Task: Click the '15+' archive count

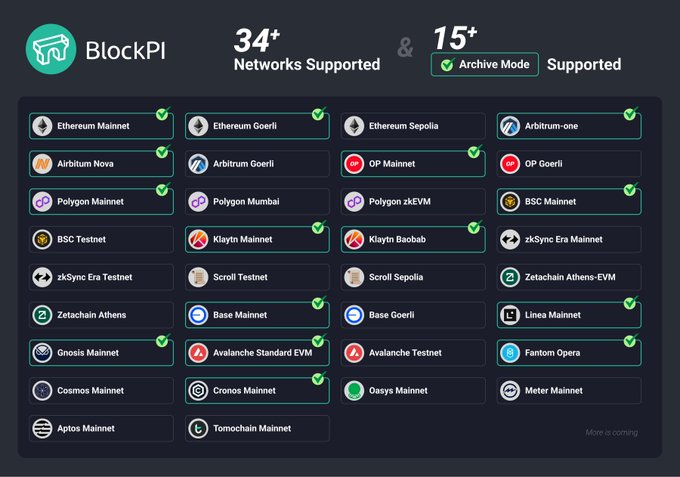Action: coord(455,38)
